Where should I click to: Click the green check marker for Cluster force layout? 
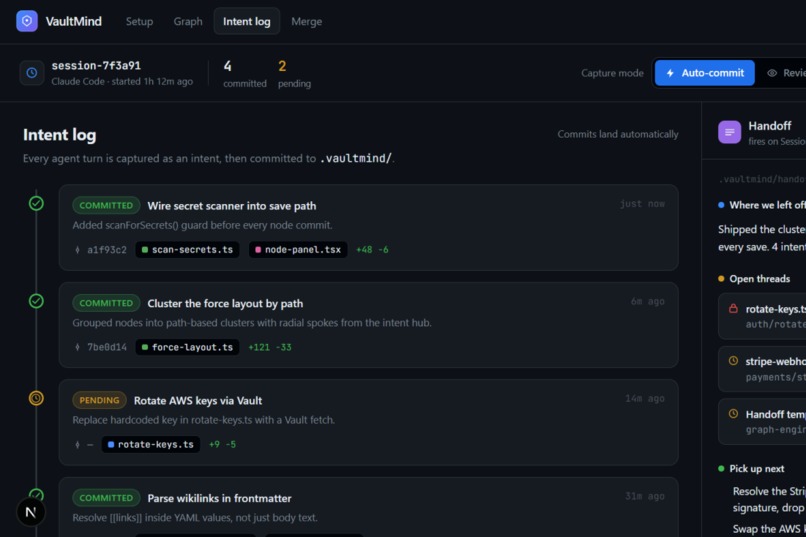[x=36, y=301]
